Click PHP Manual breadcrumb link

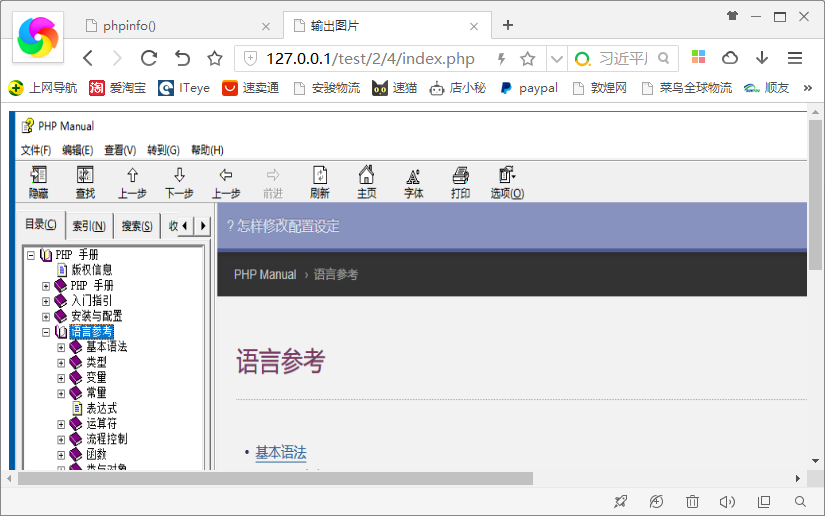(x=265, y=275)
